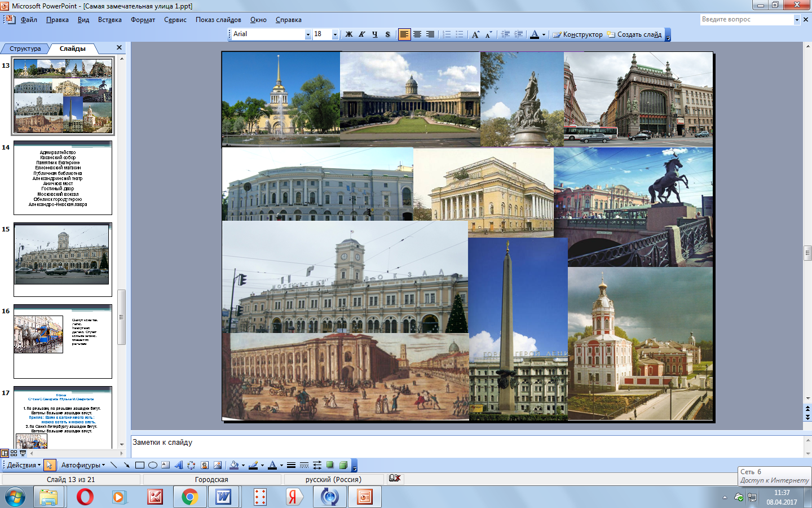Select the Oval drawing tool
The height and width of the screenshot is (508, 812).
[x=152, y=465]
